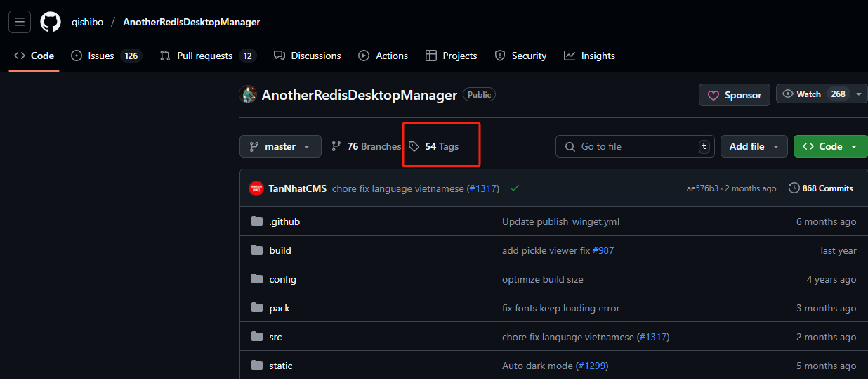Open commit hash ae576b3
This screenshot has height=379, width=868.
point(702,188)
